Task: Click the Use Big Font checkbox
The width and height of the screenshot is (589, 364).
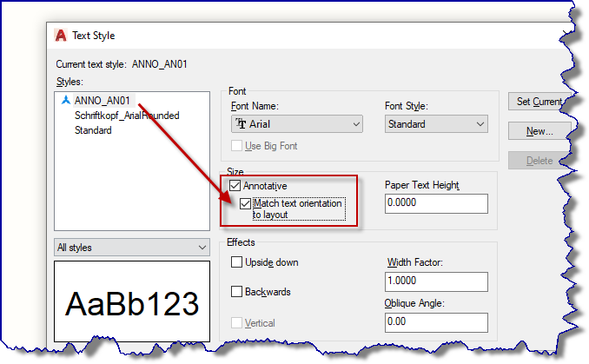Action: (x=236, y=146)
